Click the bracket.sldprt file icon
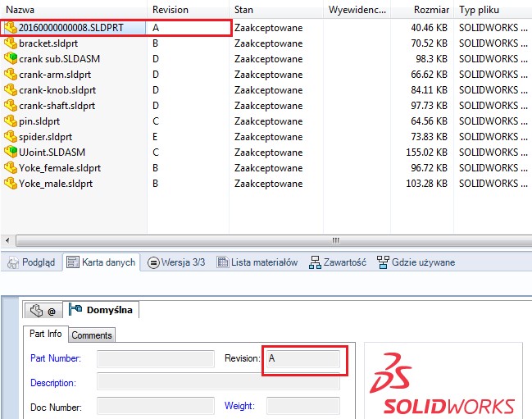 [11, 43]
